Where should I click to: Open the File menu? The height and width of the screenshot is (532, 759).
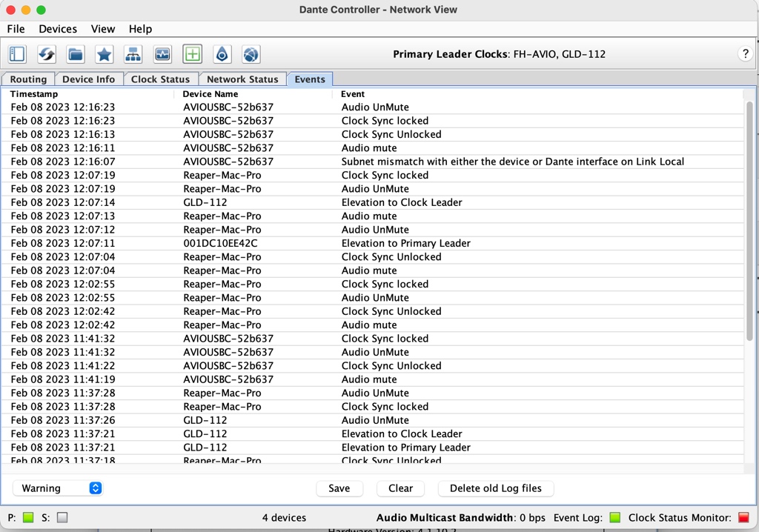click(x=16, y=29)
